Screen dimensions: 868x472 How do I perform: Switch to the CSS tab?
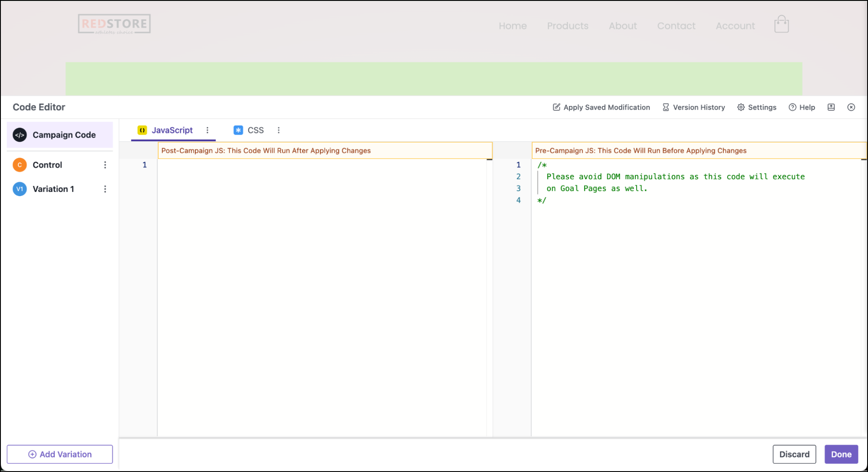click(x=255, y=130)
